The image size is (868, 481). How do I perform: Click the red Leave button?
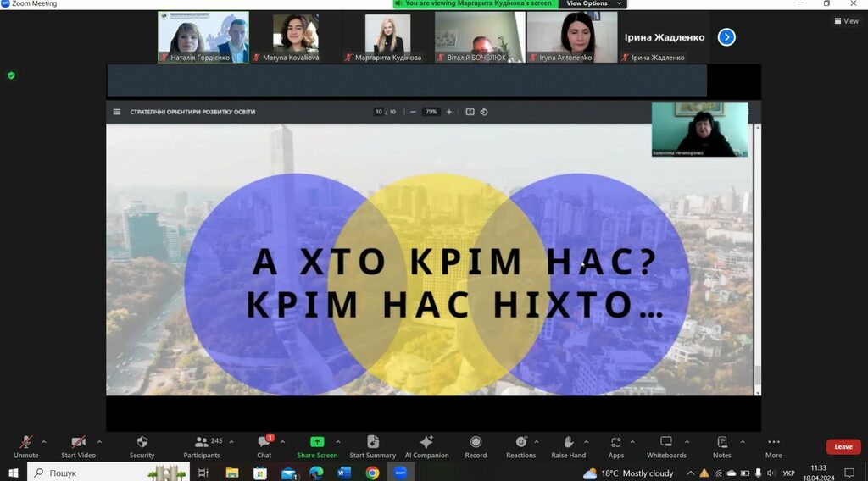843,446
